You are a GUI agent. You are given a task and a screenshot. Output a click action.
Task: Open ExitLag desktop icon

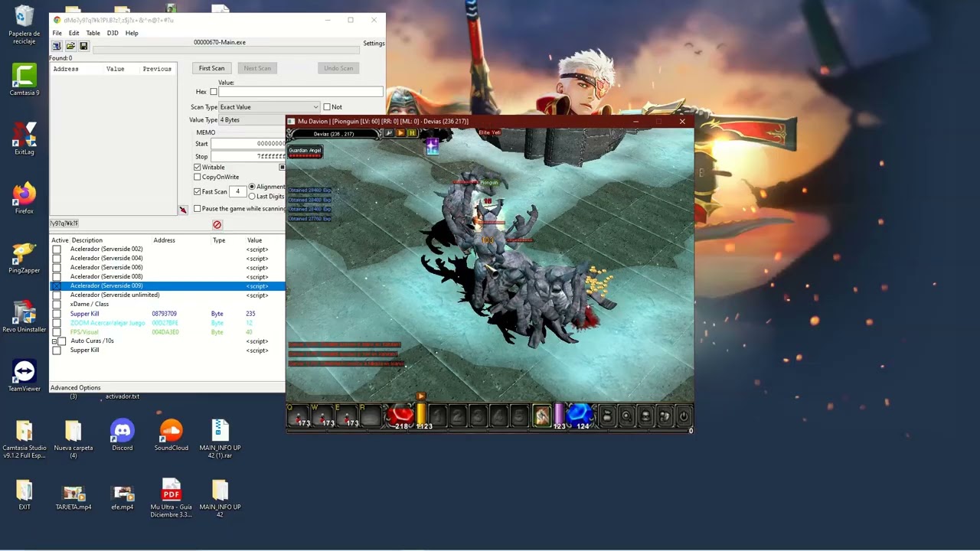click(24, 139)
